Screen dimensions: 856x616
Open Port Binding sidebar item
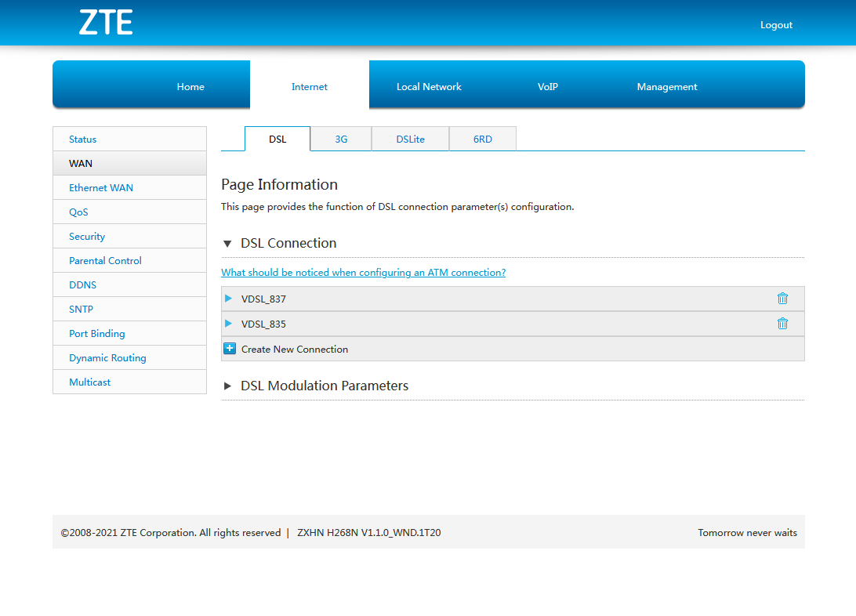coord(130,333)
